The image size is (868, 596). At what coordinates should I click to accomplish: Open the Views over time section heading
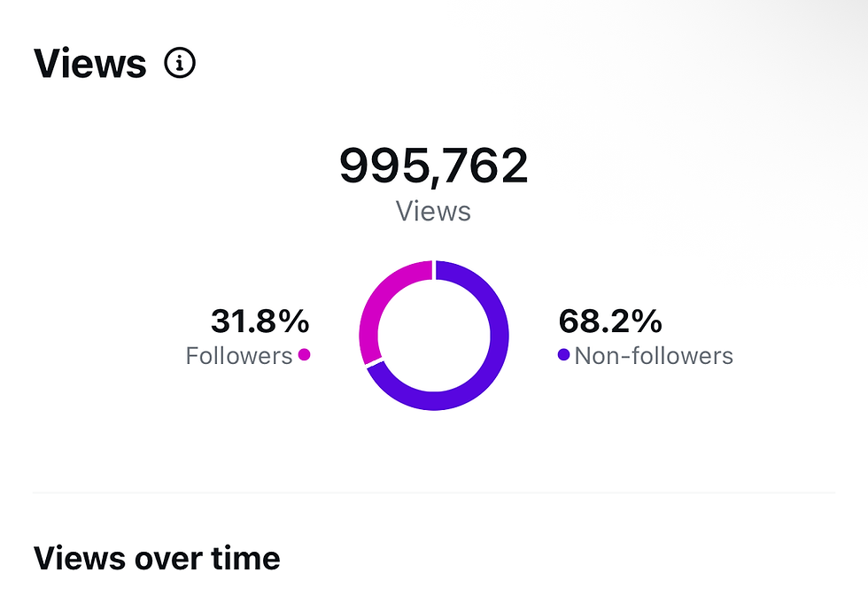[x=157, y=558]
